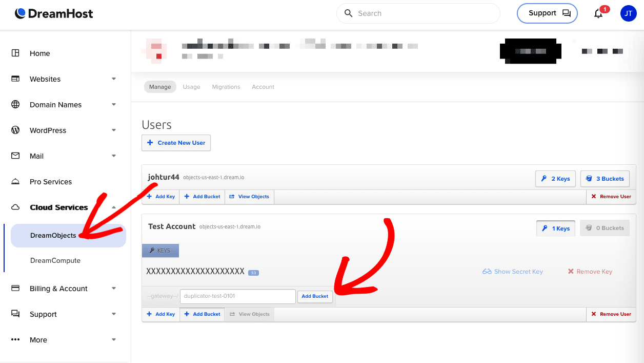This screenshot has width=644, height=363.
Task: Open the Support chat button in header
Action: point(547,13)
